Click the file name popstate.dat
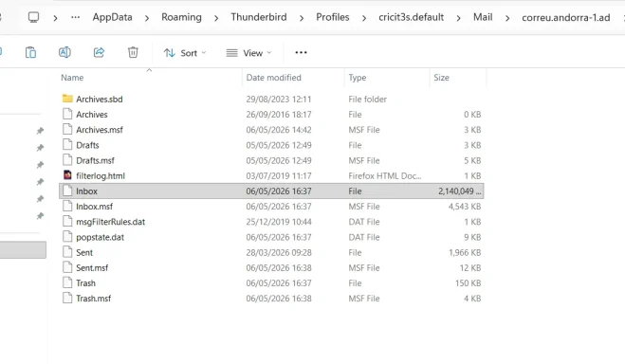Image resolution: width=625 pixels, height=364 pixels. (x=100, y=237)
